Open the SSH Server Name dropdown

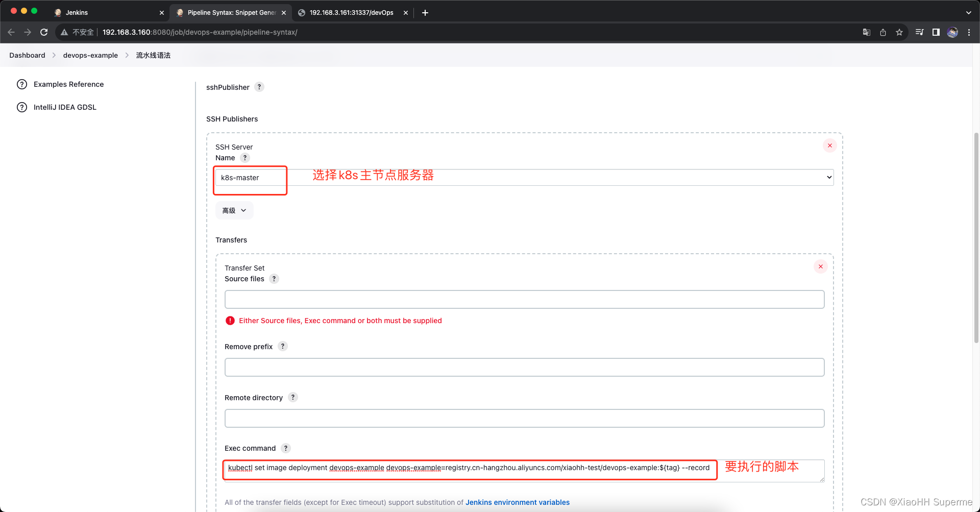(524, 178)
